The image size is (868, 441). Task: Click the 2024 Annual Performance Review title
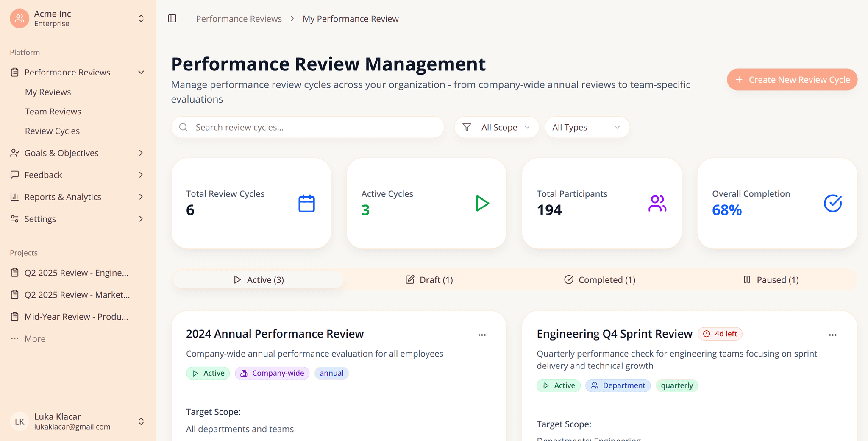(x=275, y=334)
